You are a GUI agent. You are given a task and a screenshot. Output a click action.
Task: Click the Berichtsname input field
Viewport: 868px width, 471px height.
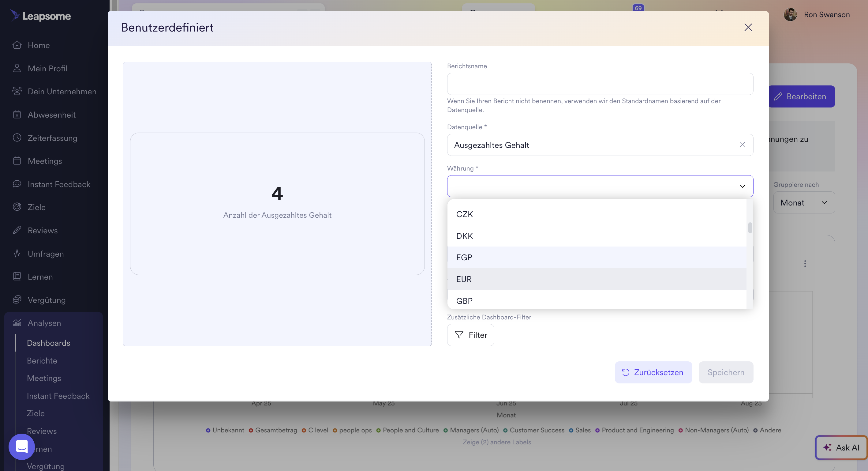(x=600, y=84)
